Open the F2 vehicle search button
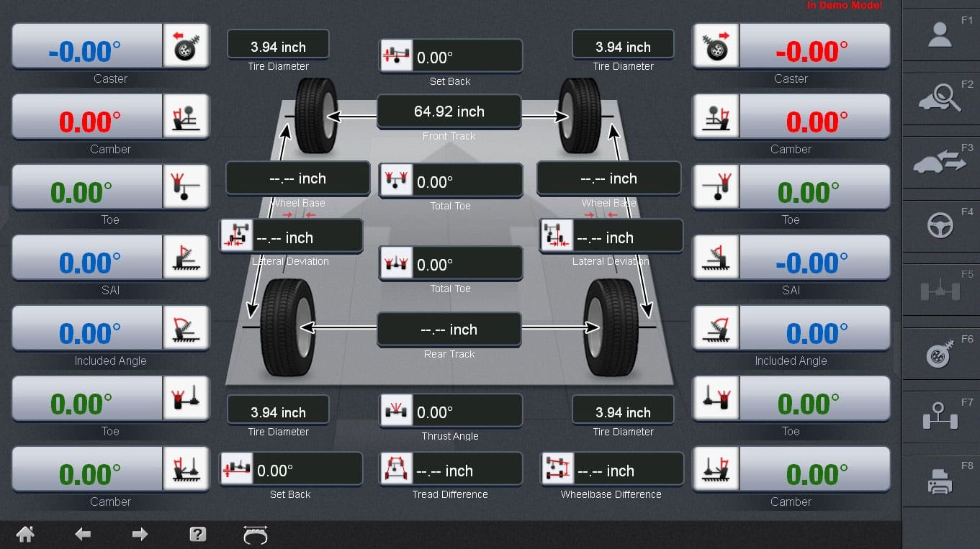980x549 pixels. [x=940, y=97]
